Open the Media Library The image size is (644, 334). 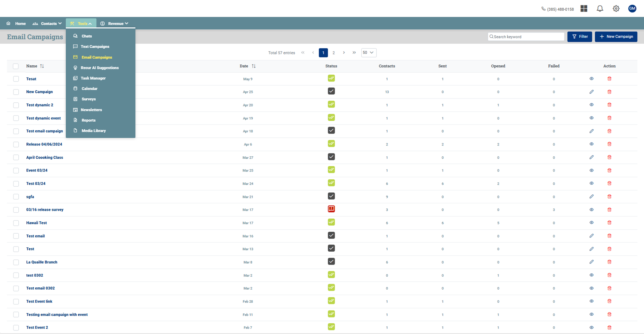tap(94, 130)
